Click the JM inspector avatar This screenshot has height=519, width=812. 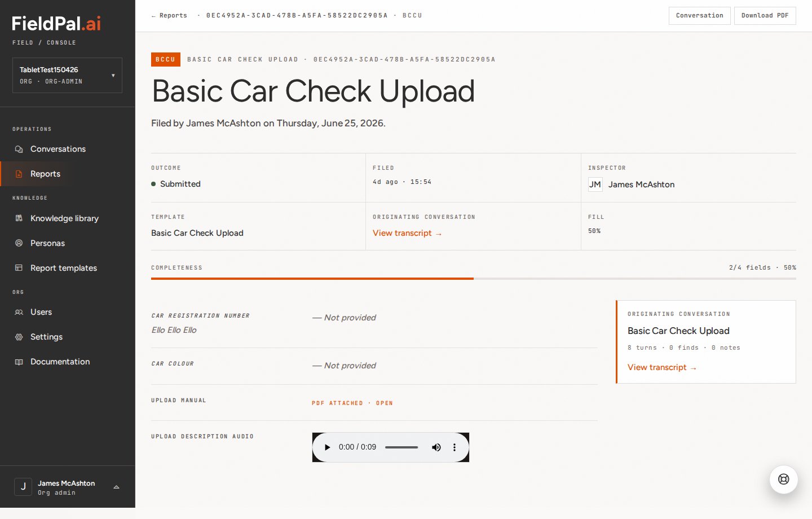tap(595, 184)
